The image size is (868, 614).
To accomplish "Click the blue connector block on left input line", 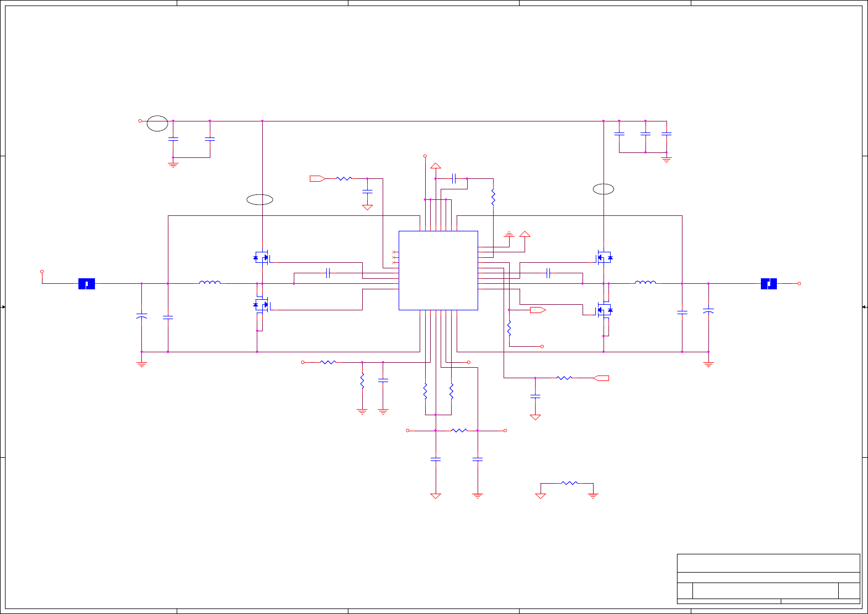I will tap(87, 284).
